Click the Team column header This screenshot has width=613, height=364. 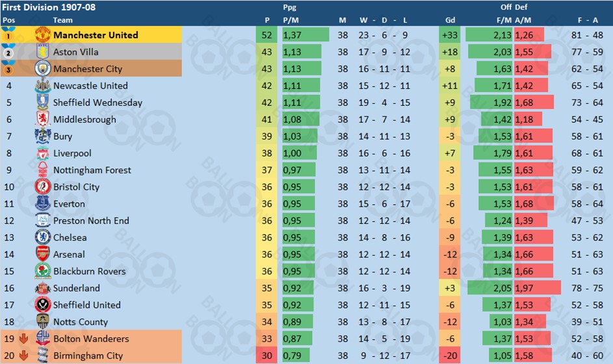pyautogui.click(x=63, y=20)
